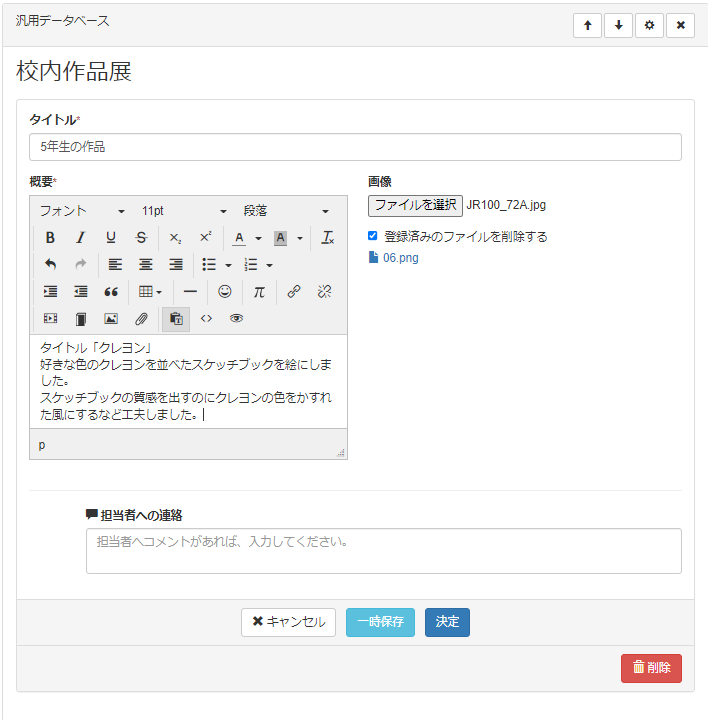Undo the last edit
The height and width of the screenshot is (720, 708).
point(50,265)
